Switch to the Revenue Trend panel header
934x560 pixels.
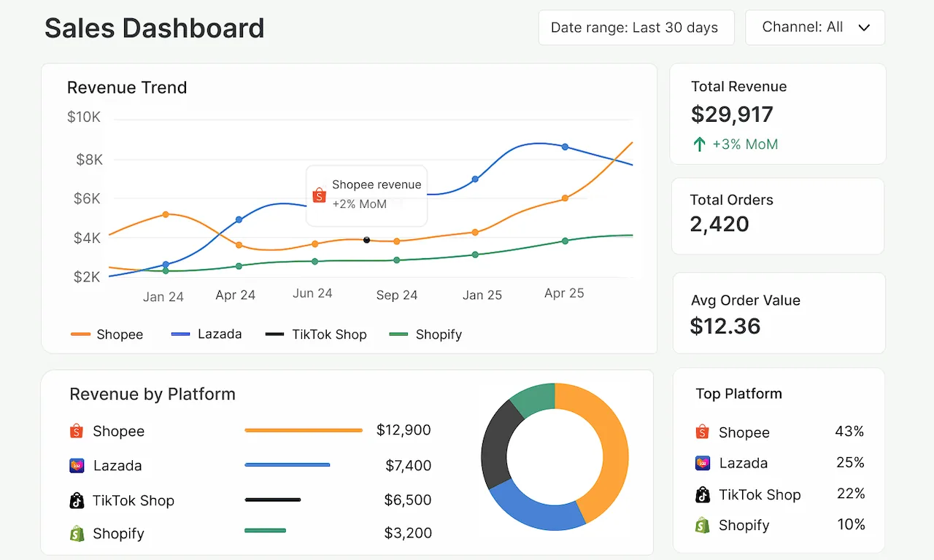click(x=127, y=87)
